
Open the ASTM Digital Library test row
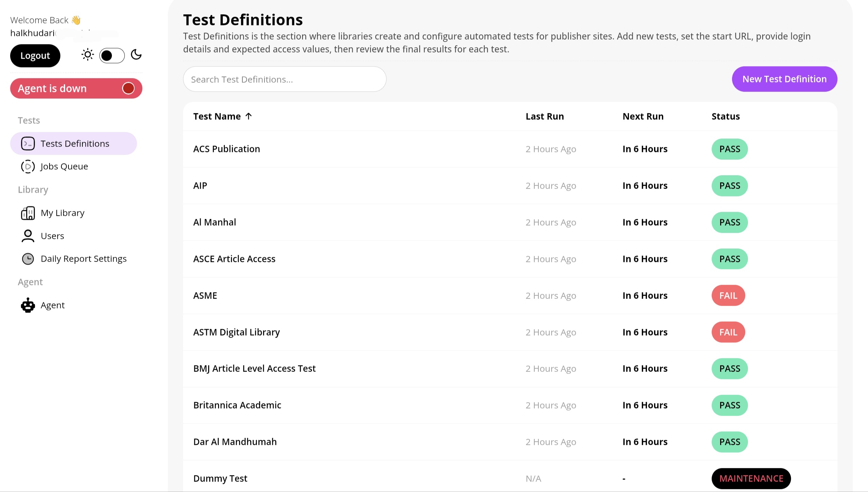click(236, 332)
